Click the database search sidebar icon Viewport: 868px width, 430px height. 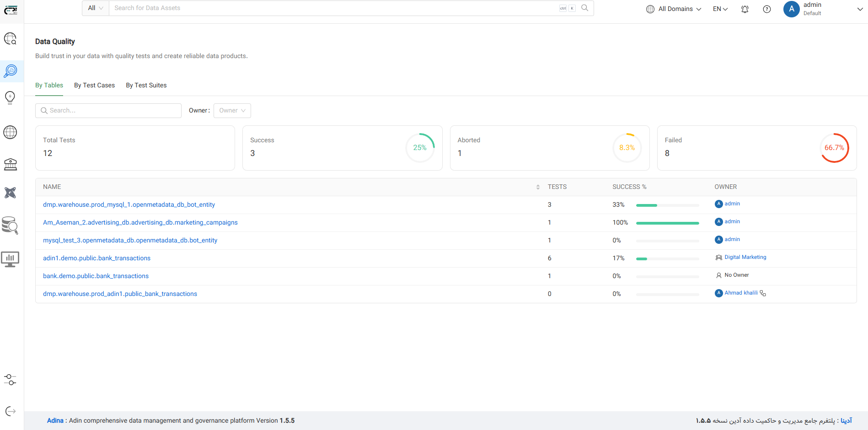coord(10,225)
